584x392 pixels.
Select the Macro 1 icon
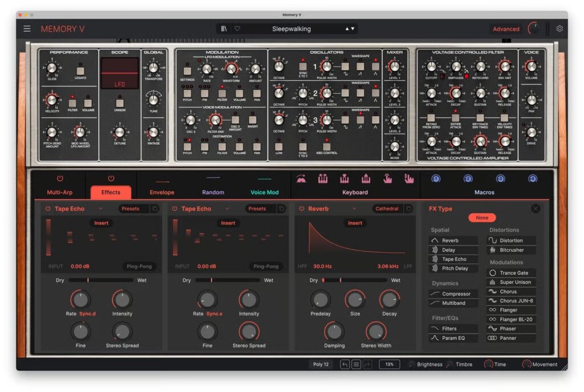click(x=436, y=179)
